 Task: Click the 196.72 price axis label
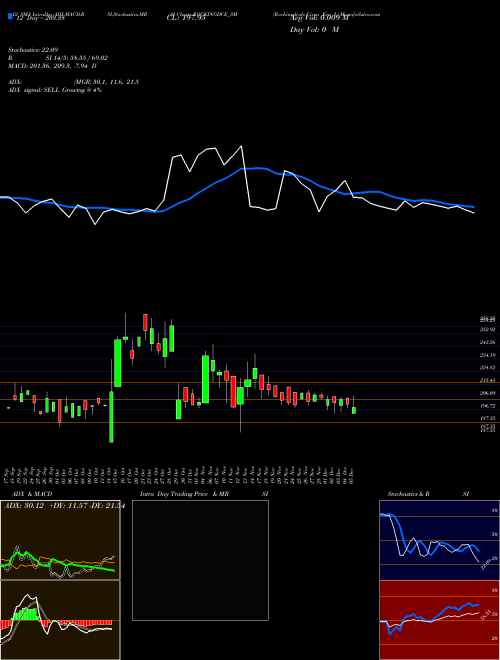pos(487,406)
